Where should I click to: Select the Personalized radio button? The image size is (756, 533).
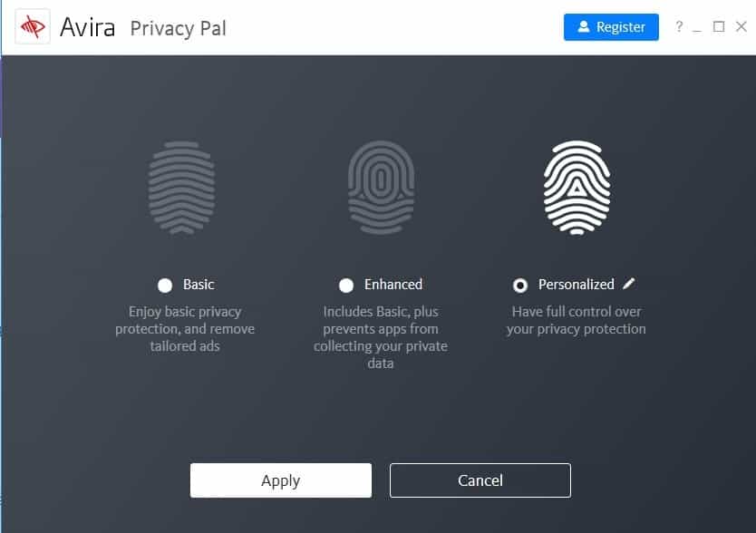coord(520,284)
